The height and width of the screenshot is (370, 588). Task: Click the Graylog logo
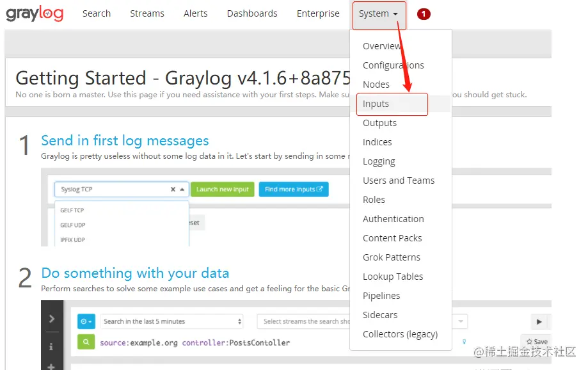[x=35, y=14]
